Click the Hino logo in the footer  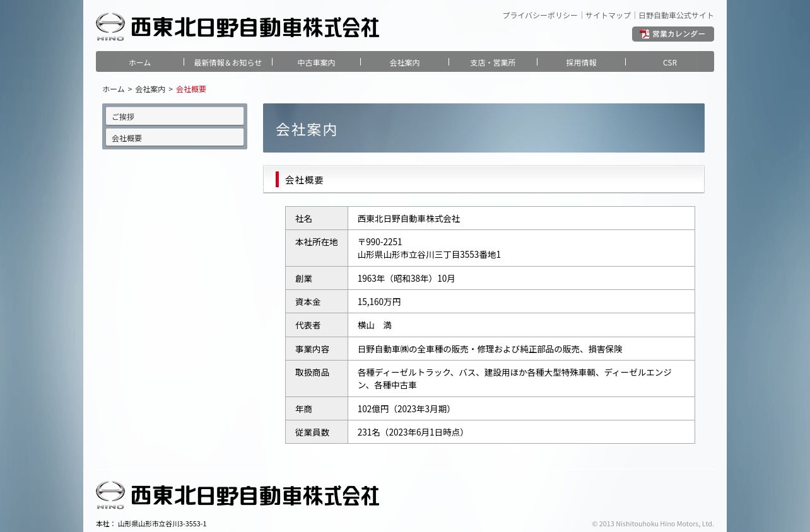pos(110,495)
